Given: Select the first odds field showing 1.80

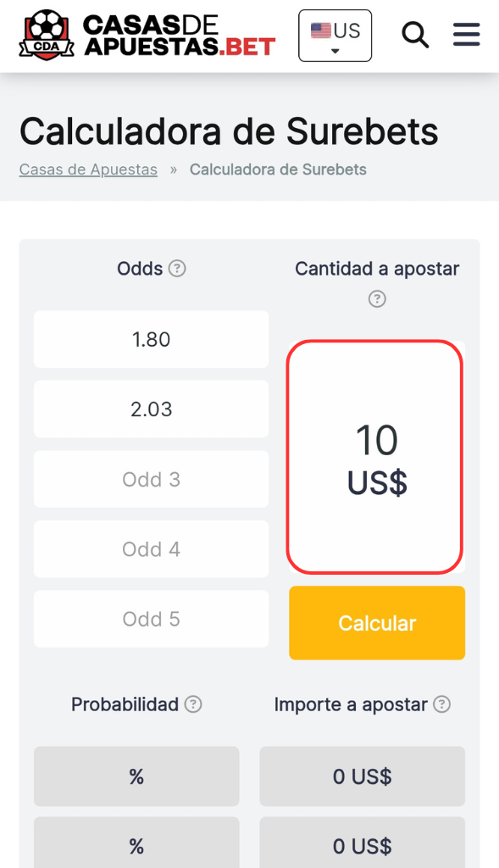Looking at the screenshot, I should 151,339.
